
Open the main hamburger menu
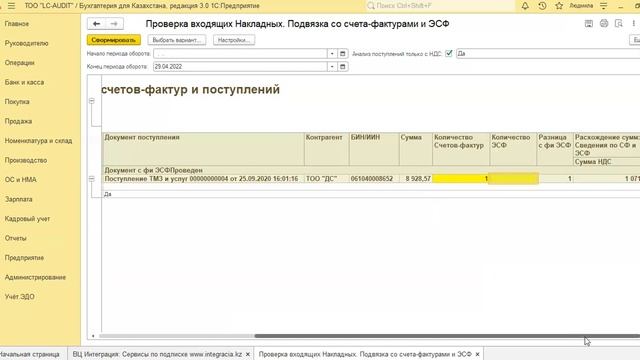[x=11, y=6]
